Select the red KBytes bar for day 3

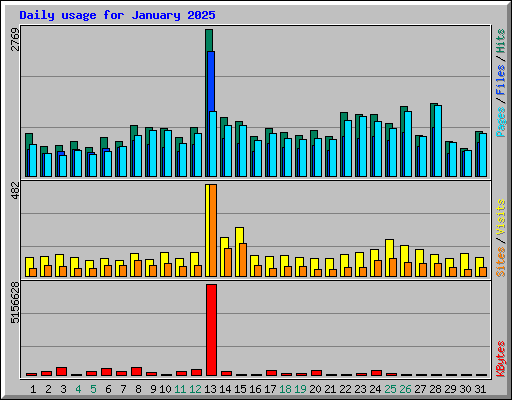(62, 371)
